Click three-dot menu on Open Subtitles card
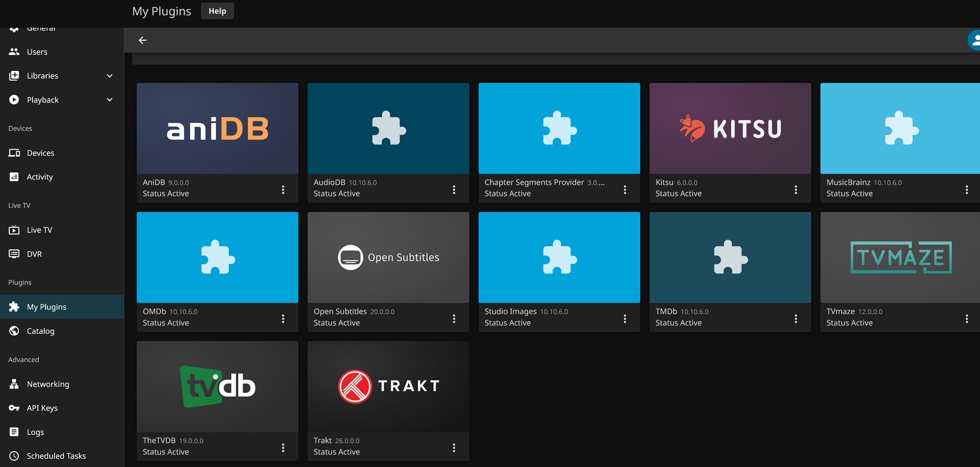The height and width of the screenshot is (467, 980). [x=454, y=319]
